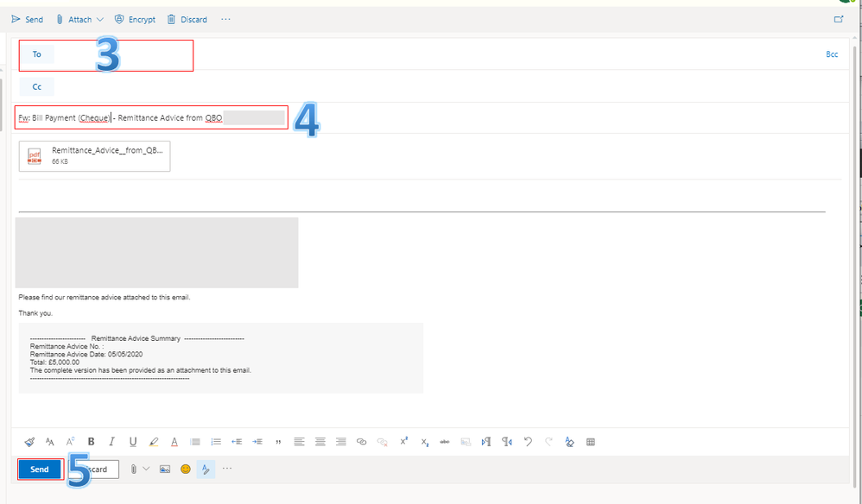Expand the top Attach dropdown chevron

100,19
